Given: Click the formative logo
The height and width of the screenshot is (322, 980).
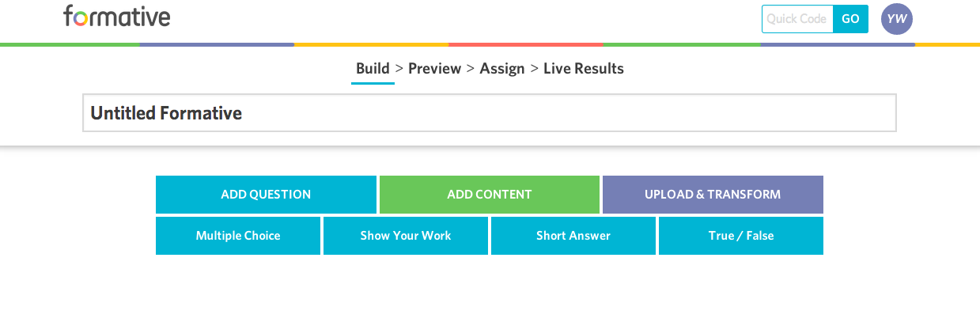Looking at the screenshot, I should [116, 17].
